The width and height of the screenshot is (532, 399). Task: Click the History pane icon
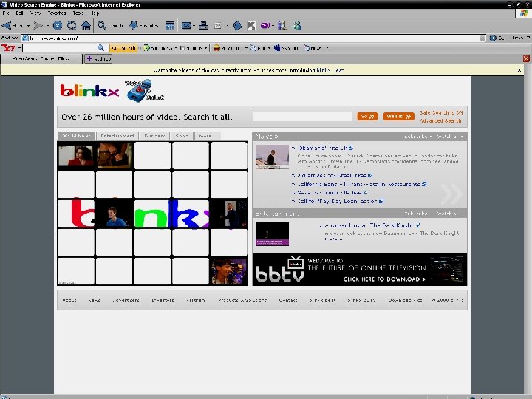coord(170,25)
